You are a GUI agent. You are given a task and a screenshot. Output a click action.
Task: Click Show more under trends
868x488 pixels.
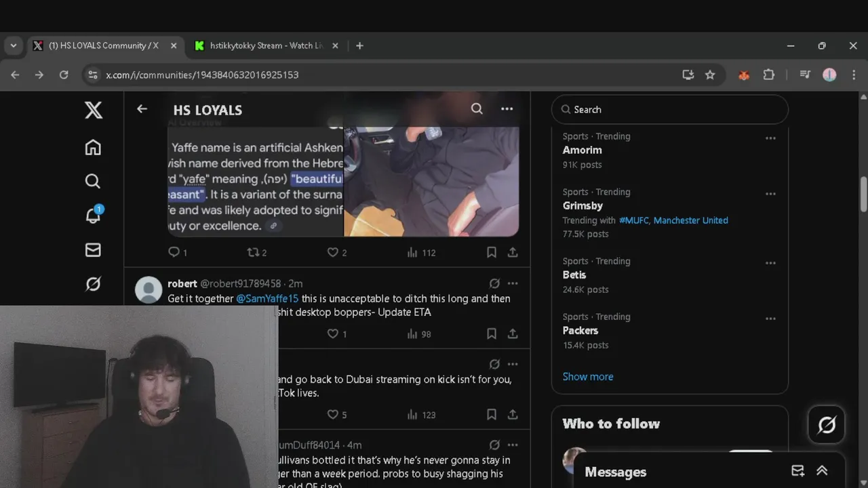[587, 376]
